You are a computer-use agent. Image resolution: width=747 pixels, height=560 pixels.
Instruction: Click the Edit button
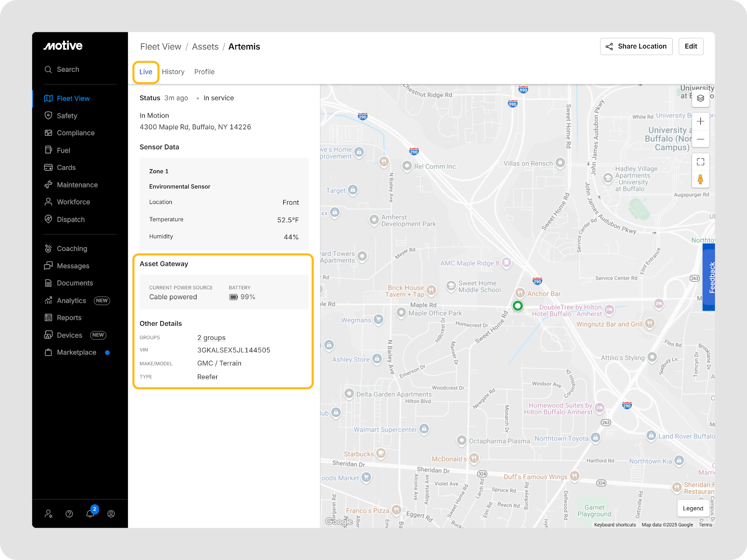[691, 46]
